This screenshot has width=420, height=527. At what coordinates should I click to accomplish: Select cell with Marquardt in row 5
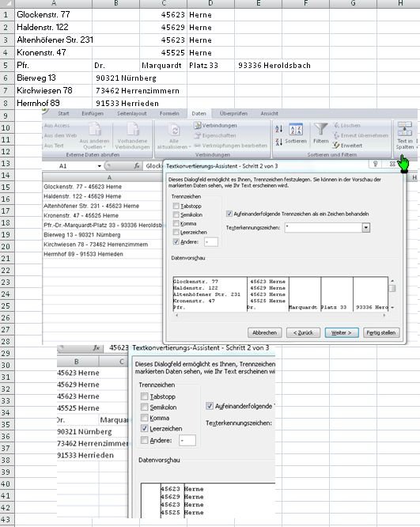pos(163,65)
